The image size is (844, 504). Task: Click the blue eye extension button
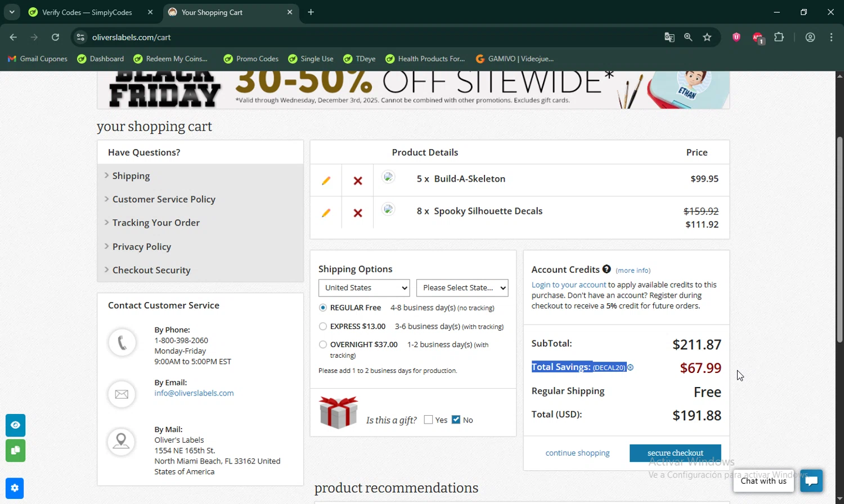click(15, 425)
